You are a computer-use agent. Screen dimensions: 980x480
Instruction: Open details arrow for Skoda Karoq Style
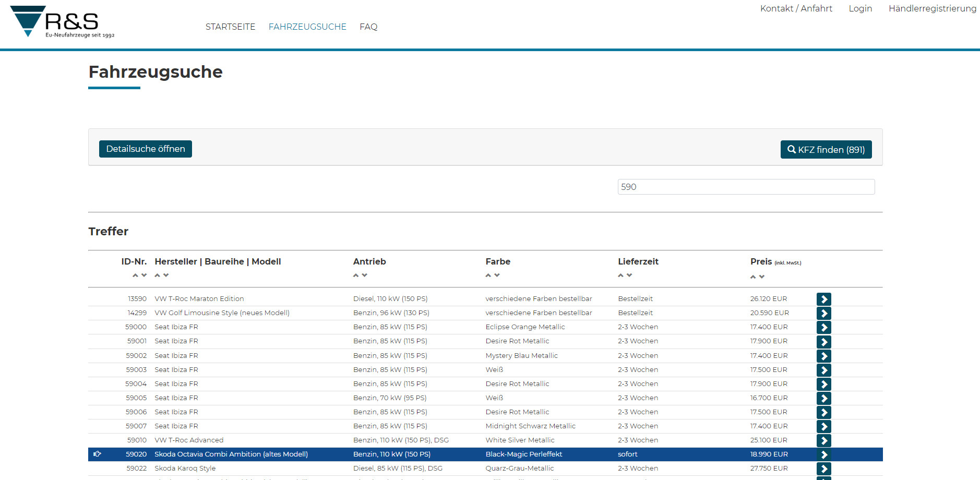click(823, 469)
